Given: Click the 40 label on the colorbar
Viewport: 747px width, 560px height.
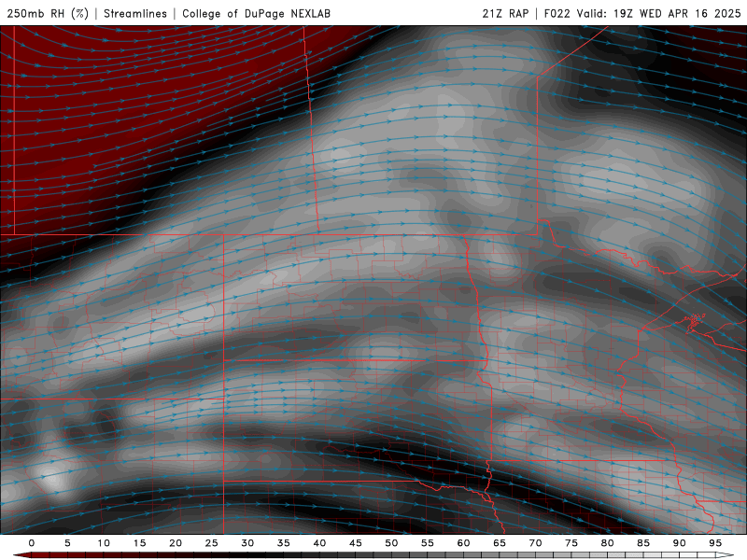Looking at the screenshot, I should coord(319,543).
